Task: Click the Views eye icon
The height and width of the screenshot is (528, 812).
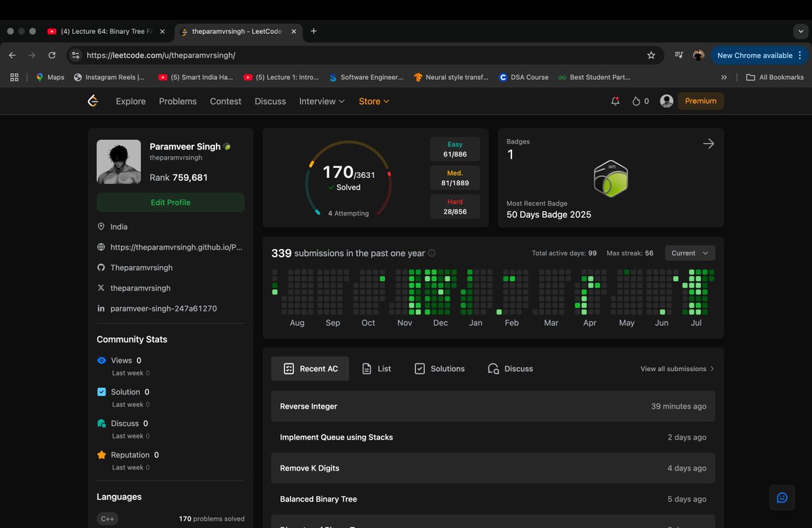Action: pos(101,361)
